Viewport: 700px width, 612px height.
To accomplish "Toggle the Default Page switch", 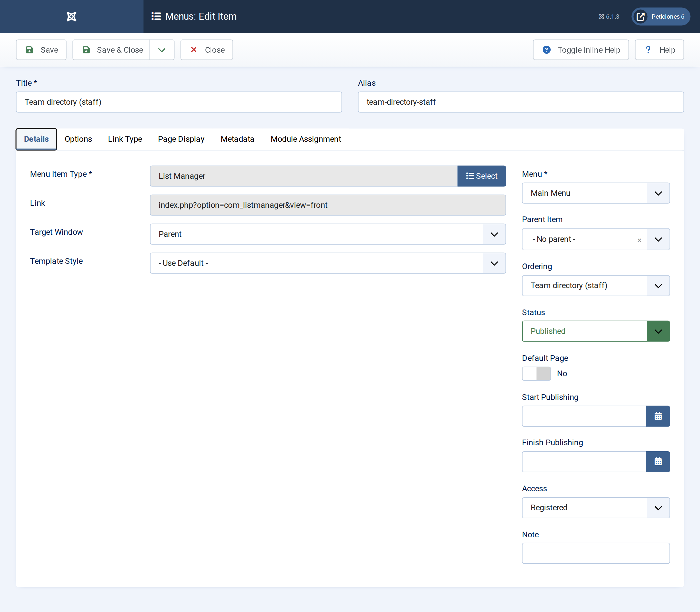I will (x=537, y=374).
